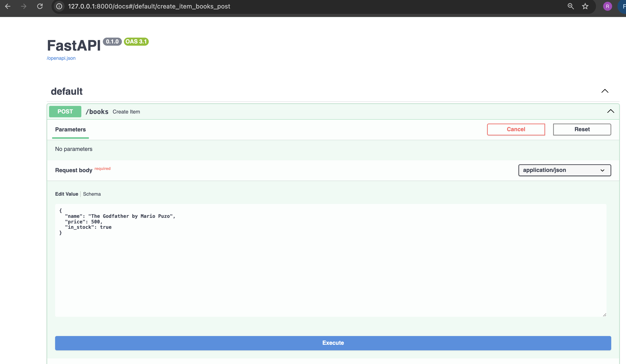Image resolution: width=626 pixels, height=364 pixels.
Task: Click the zoom search icon in toolbar
Action: 571,6
